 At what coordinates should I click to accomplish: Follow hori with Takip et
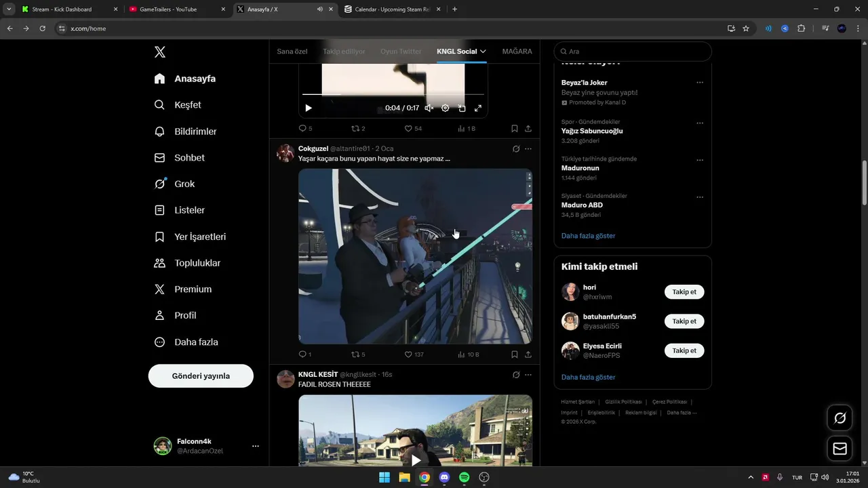point(684,292)
